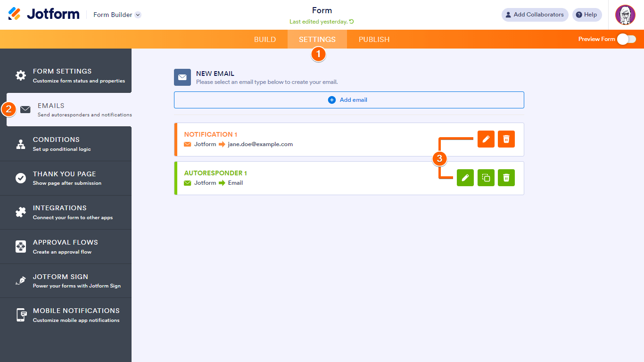
Task: Open Mobile Notifications settings
Action: 66,315
